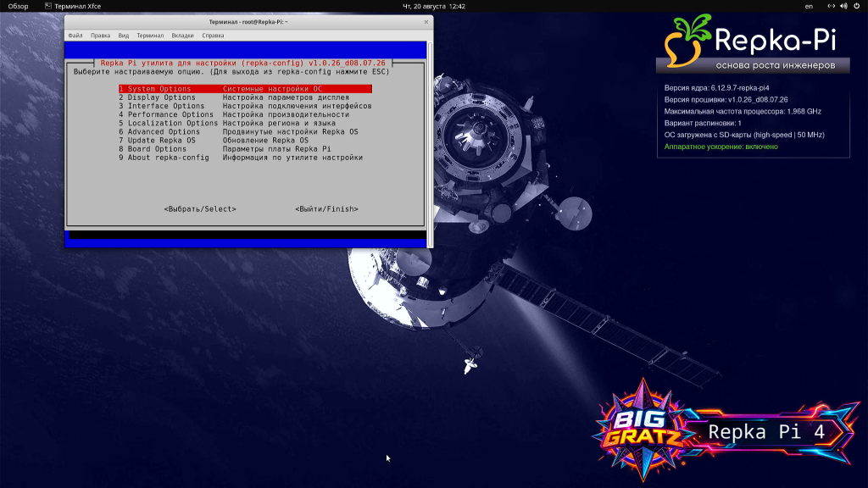The width and height of the screenshot is (868, 488).
Task: Open the Файл menu in terminal
Action: point(75,36)
